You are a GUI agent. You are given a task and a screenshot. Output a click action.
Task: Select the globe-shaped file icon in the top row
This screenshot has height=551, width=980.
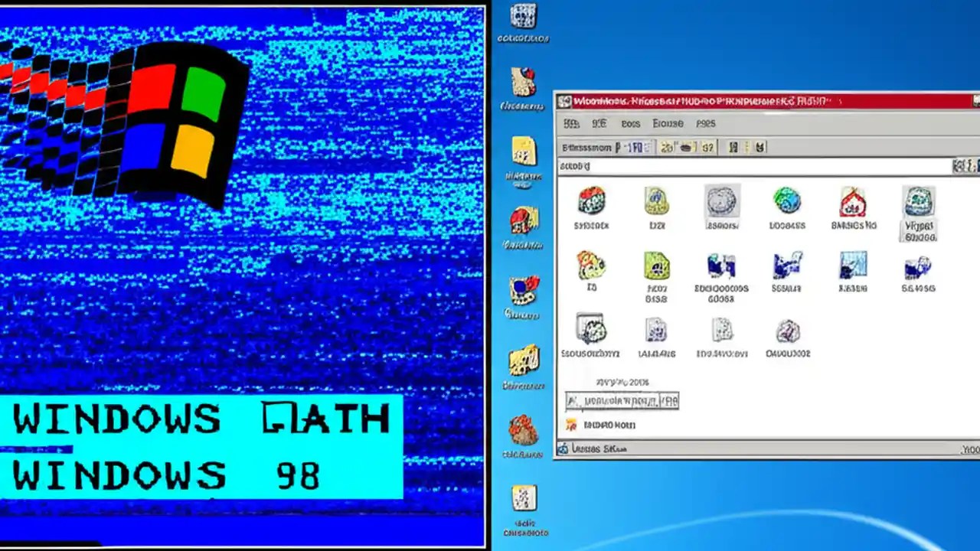coord(787,201)
